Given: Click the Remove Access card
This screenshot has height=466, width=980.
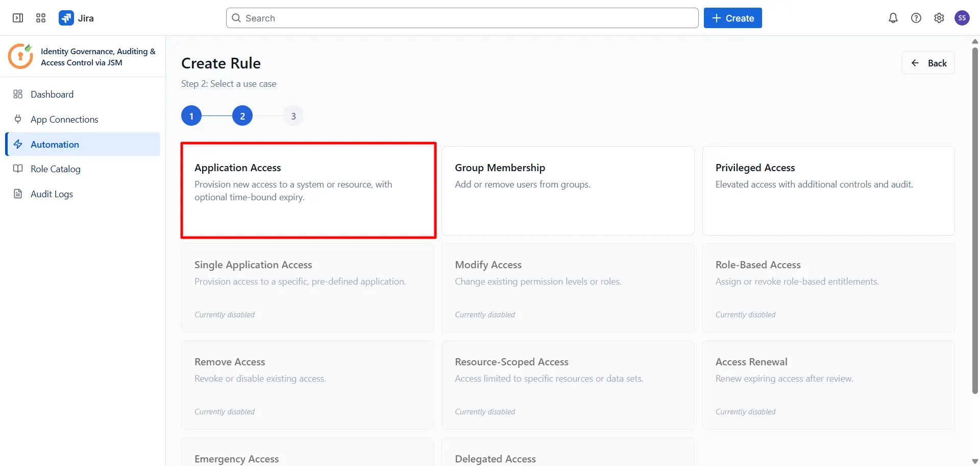Looking at the screenshot, I should [x=308, y=385].
